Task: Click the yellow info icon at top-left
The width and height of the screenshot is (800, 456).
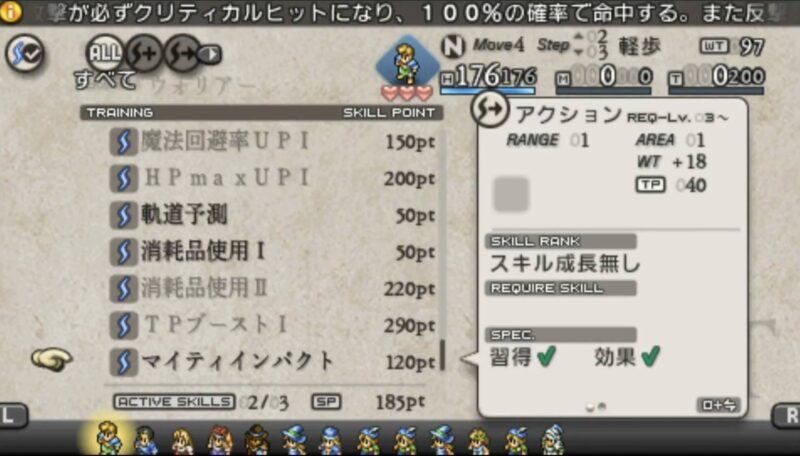Action: tap(10, 12)
